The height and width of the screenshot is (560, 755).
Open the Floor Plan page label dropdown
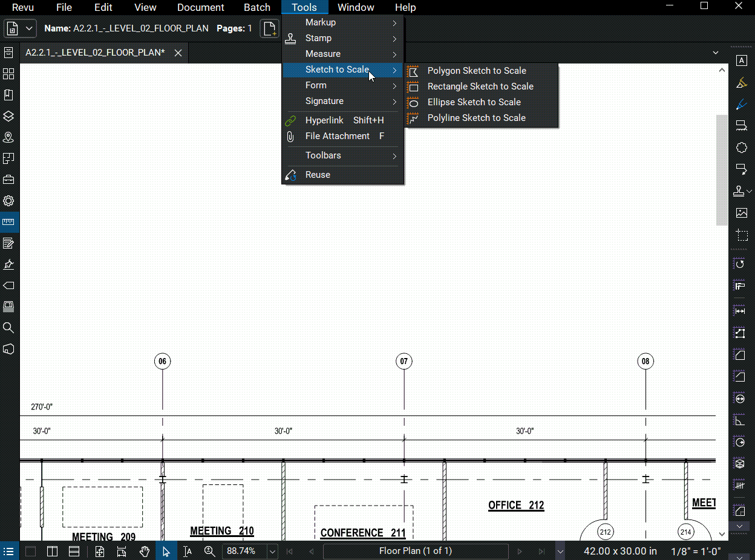click(560, 551)
